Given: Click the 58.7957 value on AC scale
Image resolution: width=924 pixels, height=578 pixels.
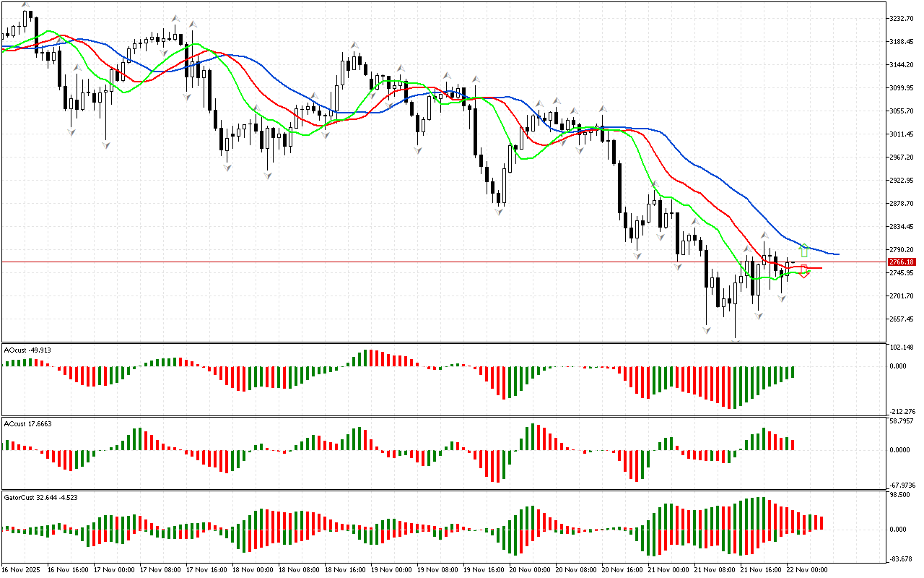Looking at the screenshot, I should click(x=902, y=420).
